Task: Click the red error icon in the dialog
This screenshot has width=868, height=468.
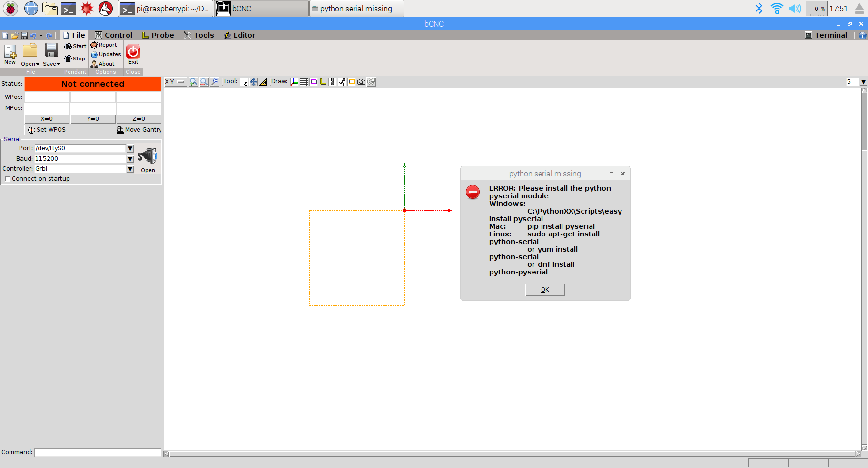Action: click(x=473, y=192)
